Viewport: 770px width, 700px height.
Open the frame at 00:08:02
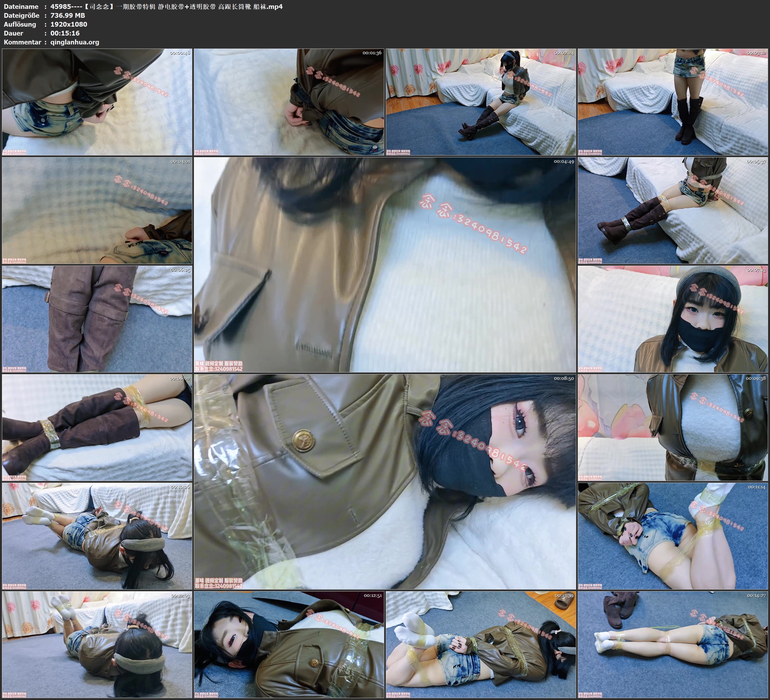point(97,427)
